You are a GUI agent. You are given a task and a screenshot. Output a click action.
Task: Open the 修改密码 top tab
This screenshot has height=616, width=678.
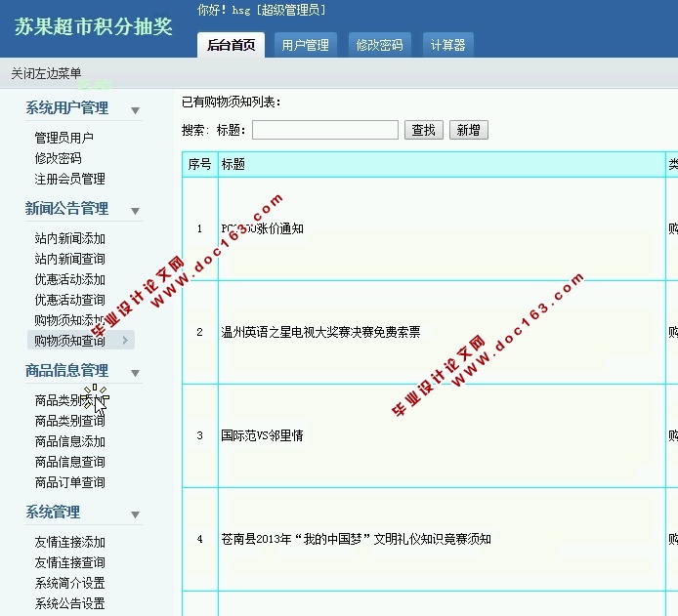coord(379,45)
